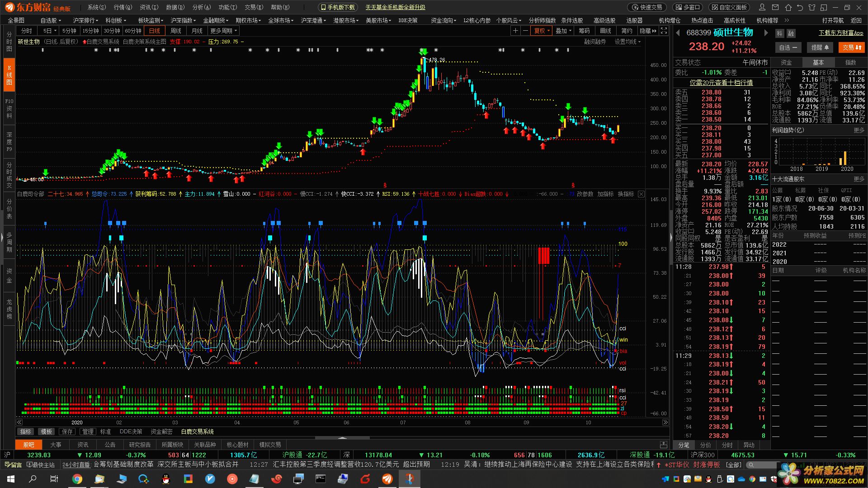Click the 最快主站 server icon
Image resolution: width=868 pixels, height=488 pixels.
pyautogui.click(x=40, y=465)
